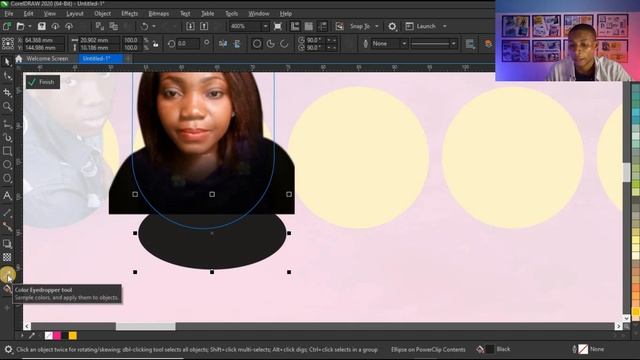This screenshot has height=360, width=640.
Task: Click the New document icon
Action: [x=7, y=26]
